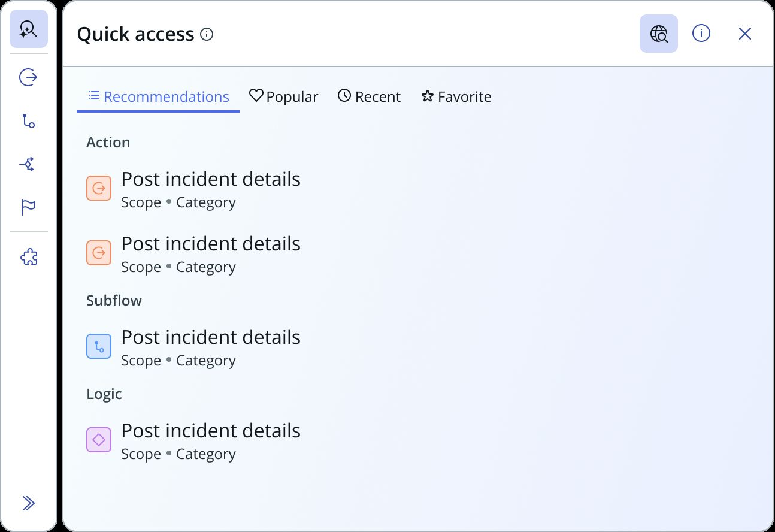Switch to the Recommendations tab

pyautogui.click(x=158, y=97)
